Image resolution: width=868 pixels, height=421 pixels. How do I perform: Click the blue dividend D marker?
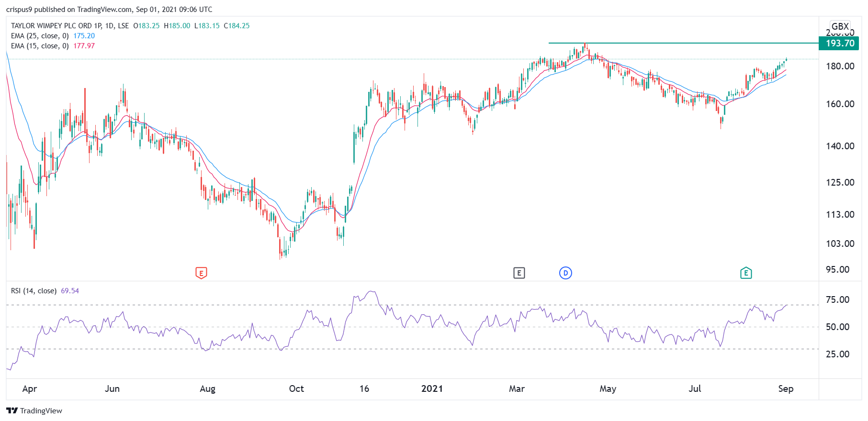coord(565,273)
